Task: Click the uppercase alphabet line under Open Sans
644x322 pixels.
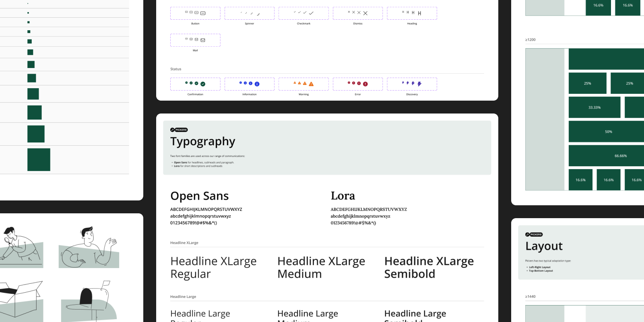Action: coord(206,209)
